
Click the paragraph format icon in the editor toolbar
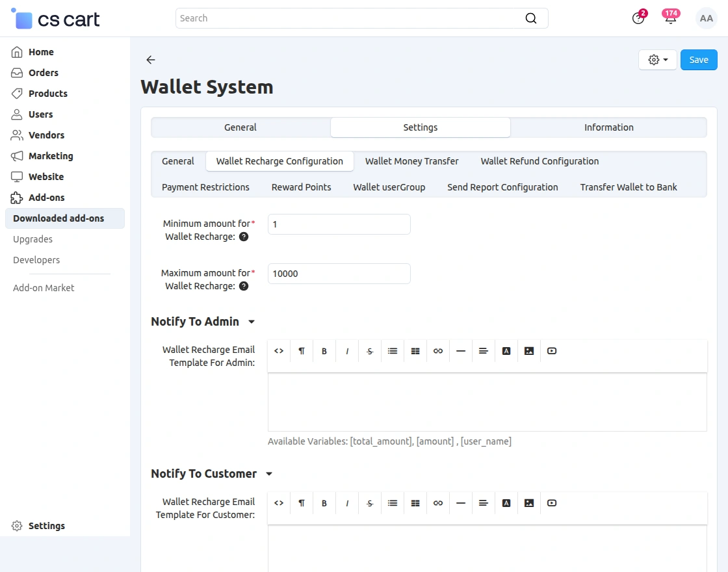tap(301, 350)
